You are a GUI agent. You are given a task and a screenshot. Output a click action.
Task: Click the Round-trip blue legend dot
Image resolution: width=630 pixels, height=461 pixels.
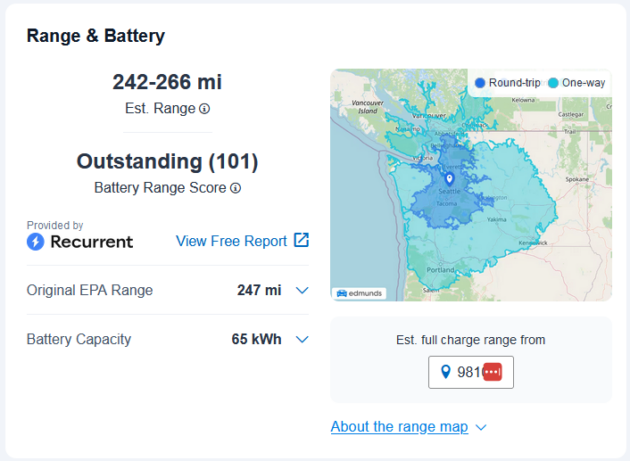(x=480, y=83)
